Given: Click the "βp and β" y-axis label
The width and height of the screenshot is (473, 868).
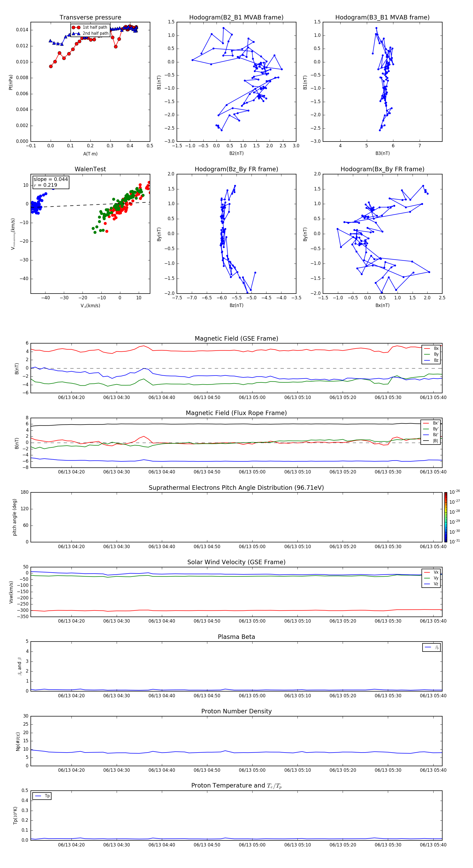Looking at the screenshot, I should click(19, 666).
